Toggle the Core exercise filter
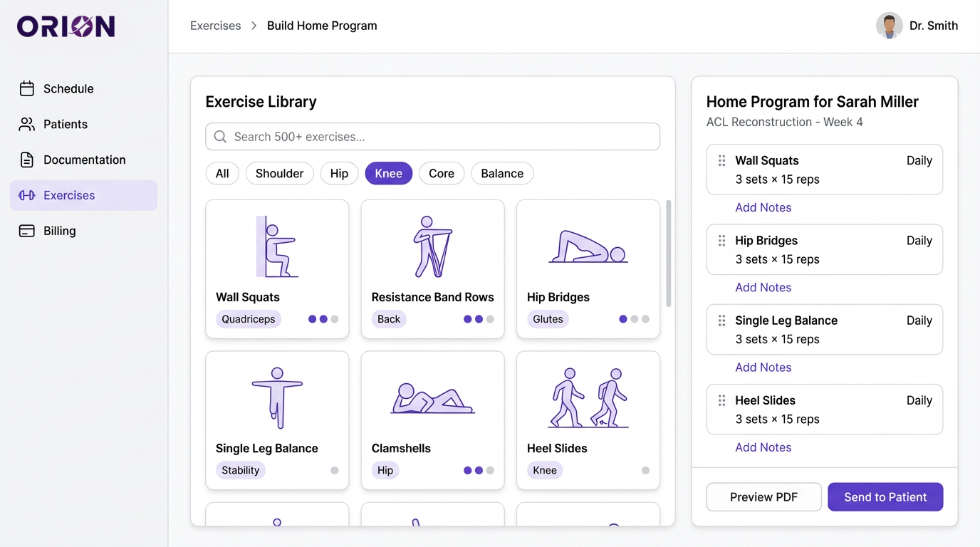 (441, 173)
